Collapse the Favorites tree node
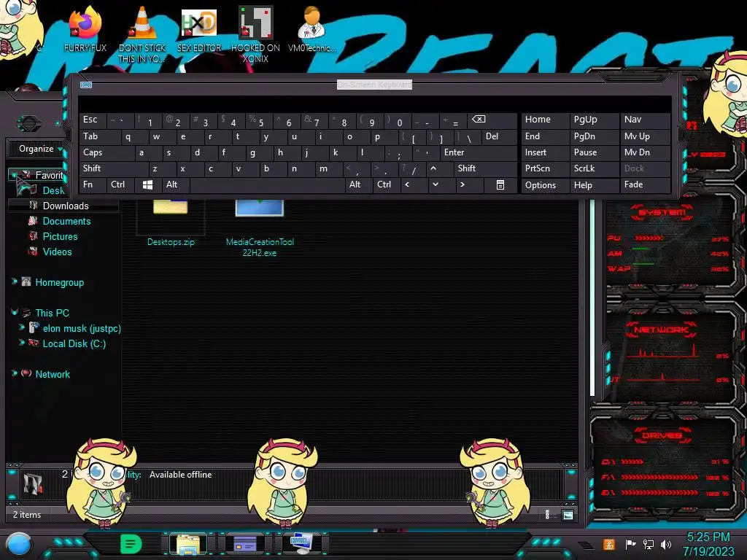The image size is (747, 560). click(x=14, y=175)
